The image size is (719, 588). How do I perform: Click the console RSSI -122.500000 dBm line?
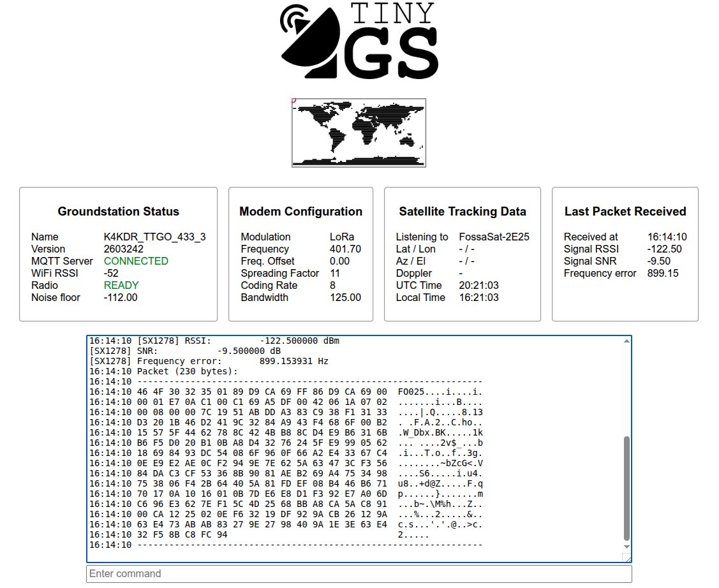[x=214, y=341]
